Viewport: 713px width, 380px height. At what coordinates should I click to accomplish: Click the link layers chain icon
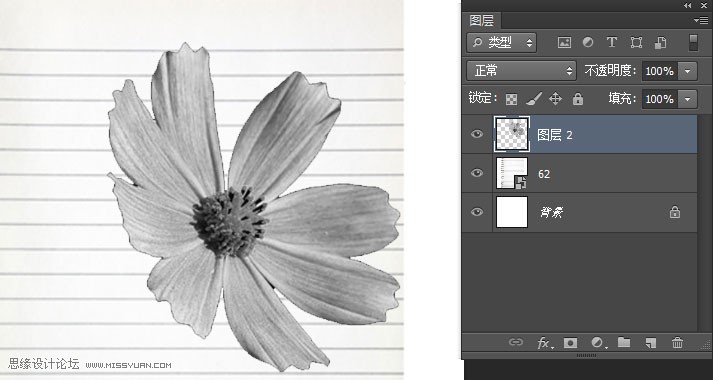click(516, 342)
